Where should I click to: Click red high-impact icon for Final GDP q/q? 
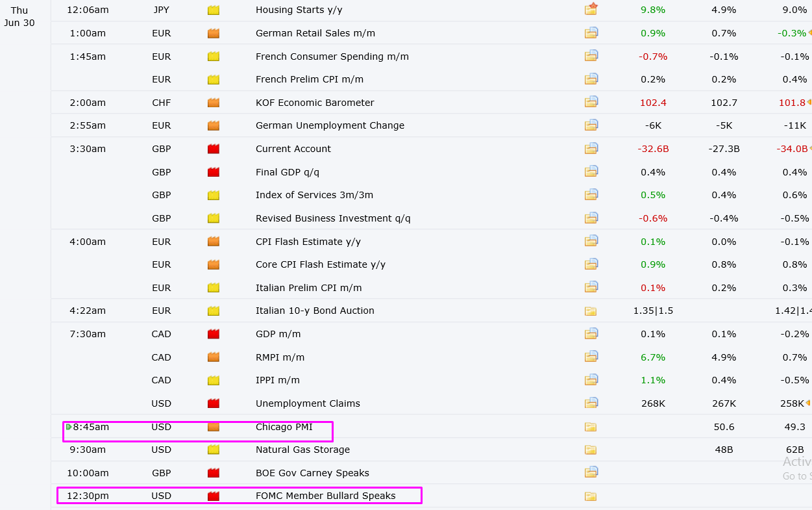(x=214, y=172)
